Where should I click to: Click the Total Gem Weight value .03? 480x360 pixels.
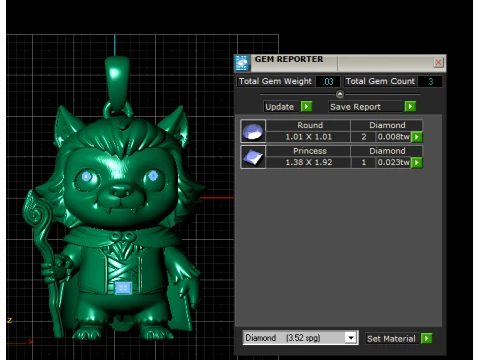point(328,81)
